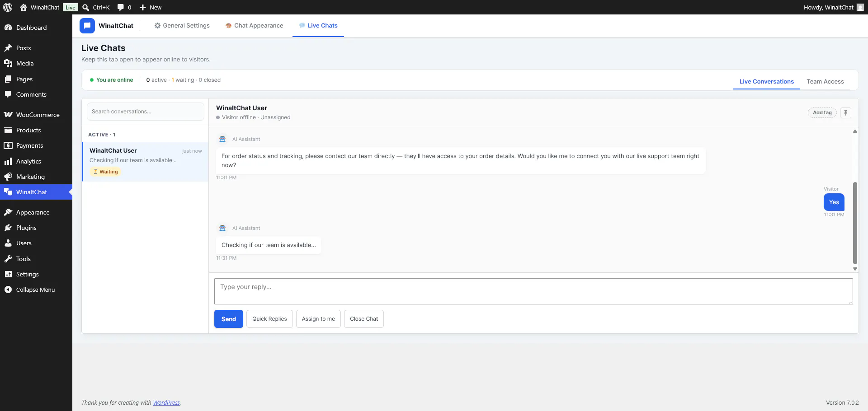Click the Media icon in sidebar
Image resolution: width=868 pixels, height=411 pixels.
click(x=8, y=63)
